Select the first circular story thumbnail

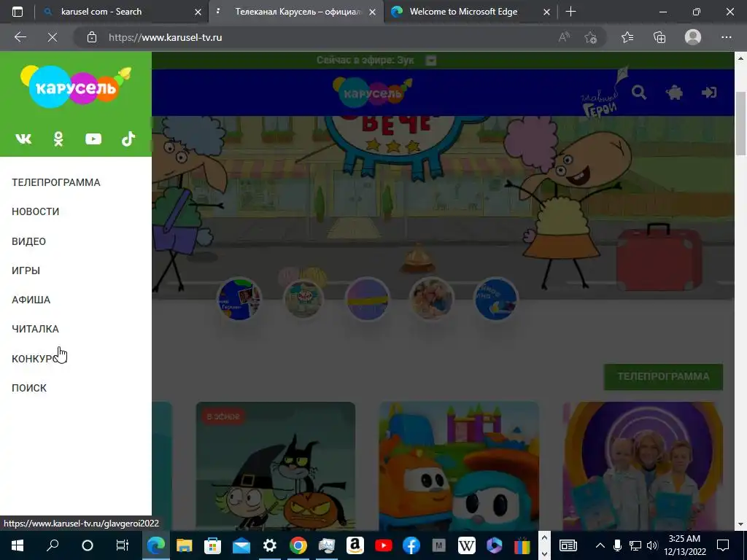[239, 300]
